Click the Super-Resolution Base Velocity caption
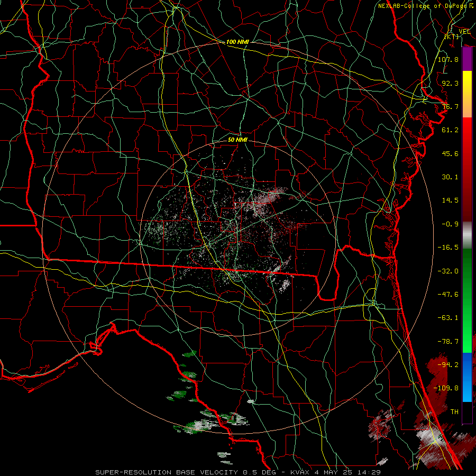Image resolution: width=476 pixels, height=476 pixels. (x=238, y=472)
